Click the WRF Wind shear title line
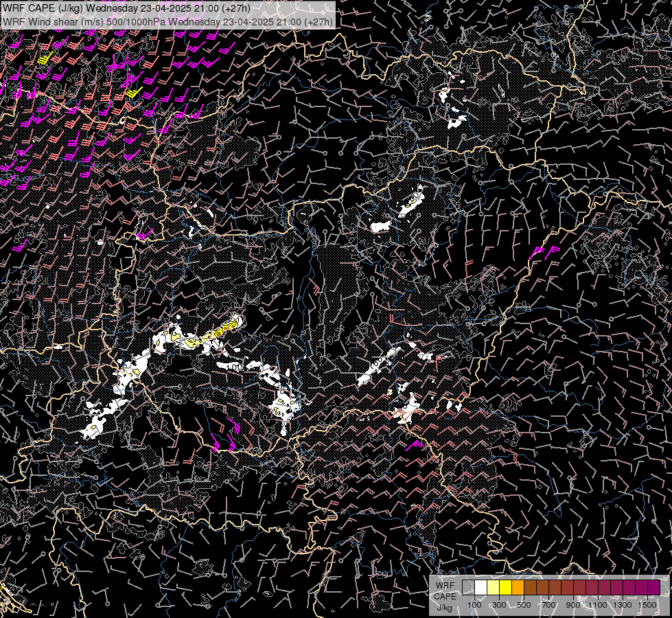The image size is (672, 618). [x=167, y=22]
